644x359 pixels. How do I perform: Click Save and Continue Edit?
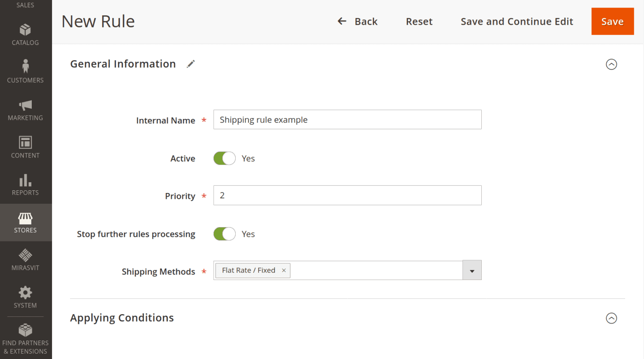click(x=517, y=22)
